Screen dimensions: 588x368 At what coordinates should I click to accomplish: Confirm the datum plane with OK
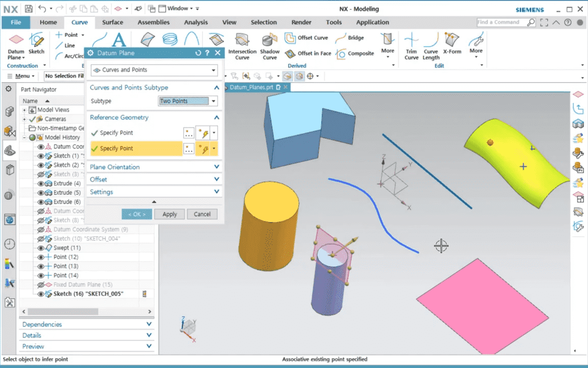(137, 214)
